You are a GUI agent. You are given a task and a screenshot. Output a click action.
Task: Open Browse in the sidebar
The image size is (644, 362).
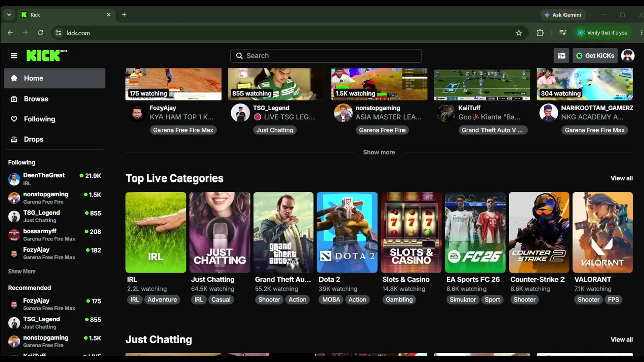click(54, 99)
